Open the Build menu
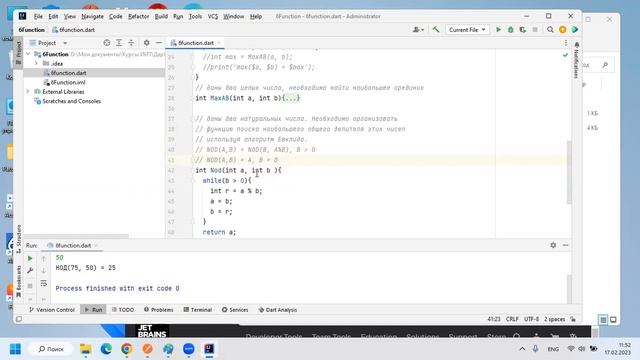The height and width of the screenshot is (360, 640). 161,16
